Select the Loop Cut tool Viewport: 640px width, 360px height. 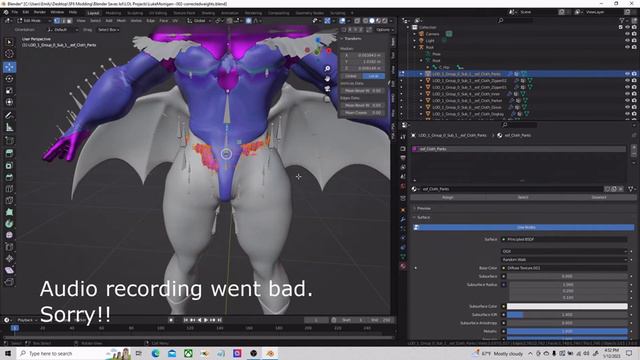pyautogui.click(x=9, y=189)
